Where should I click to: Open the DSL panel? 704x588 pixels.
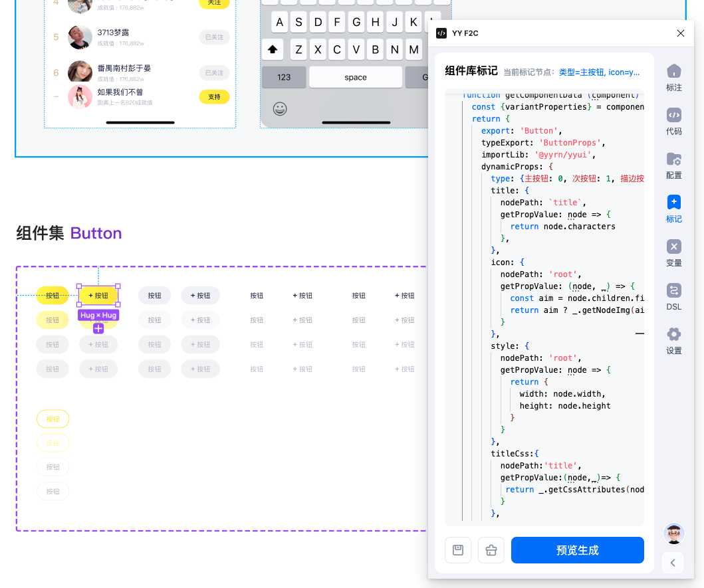pyautogui.click(x=673, y=296)
